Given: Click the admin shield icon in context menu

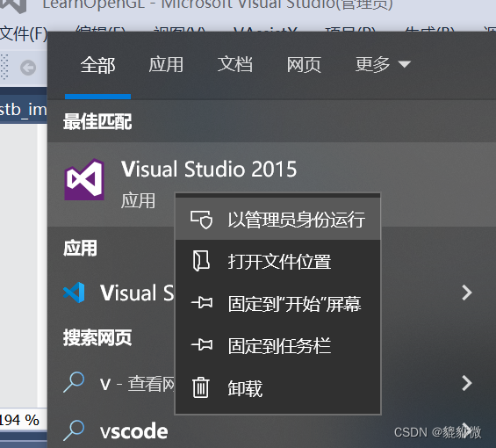Looking at the screenshot, I should click(202, 220).
